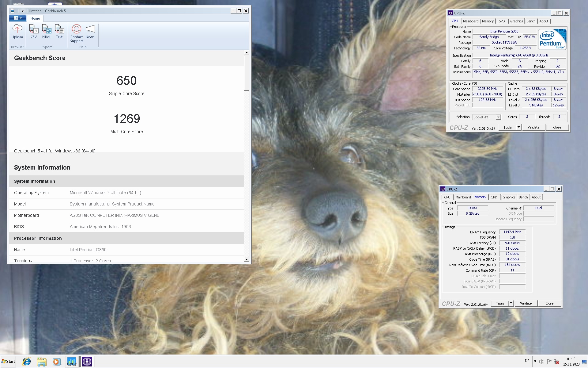Open About tab in top CPU-Z window
The image size is (588, 368).
544,21
